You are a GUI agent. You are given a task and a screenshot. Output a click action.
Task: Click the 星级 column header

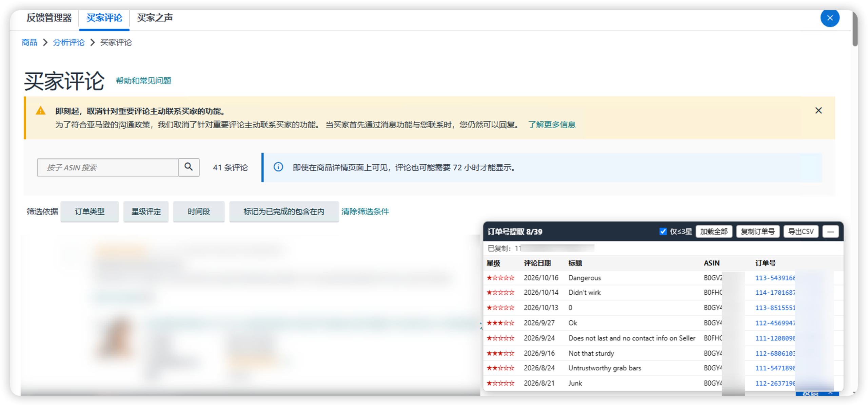pos(493,263)
